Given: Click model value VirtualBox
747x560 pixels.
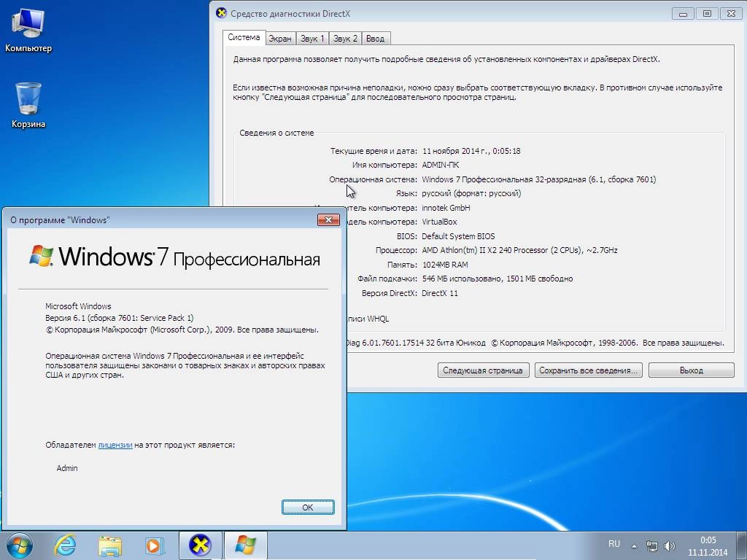Looking at the screenshot, I should point(439,222).
